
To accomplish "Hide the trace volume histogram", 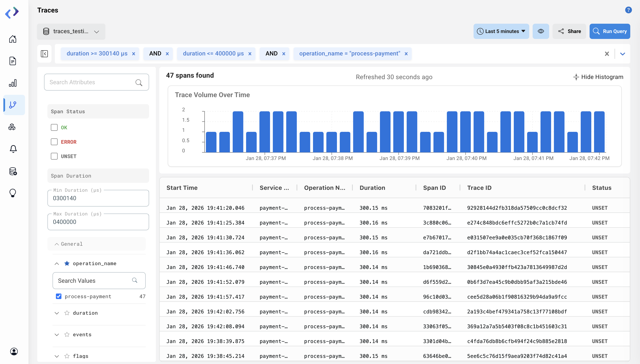I will click(x=598, y=77).
